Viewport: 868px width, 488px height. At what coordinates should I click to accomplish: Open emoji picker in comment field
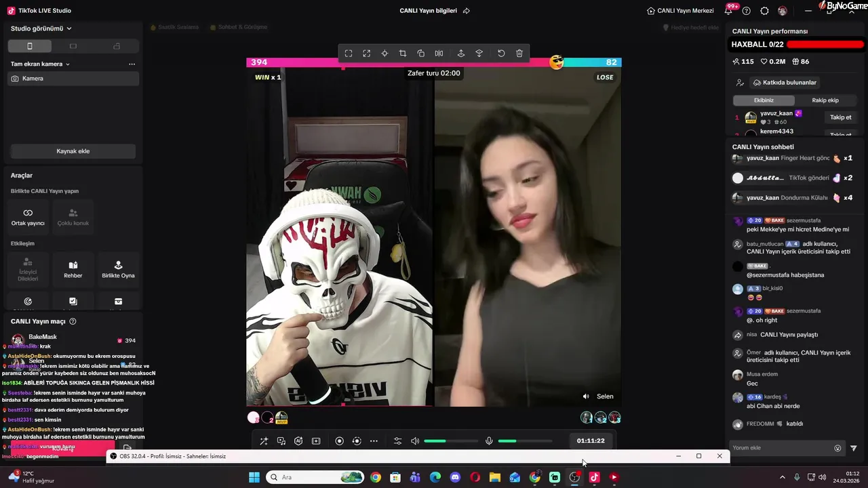[837, 448]
